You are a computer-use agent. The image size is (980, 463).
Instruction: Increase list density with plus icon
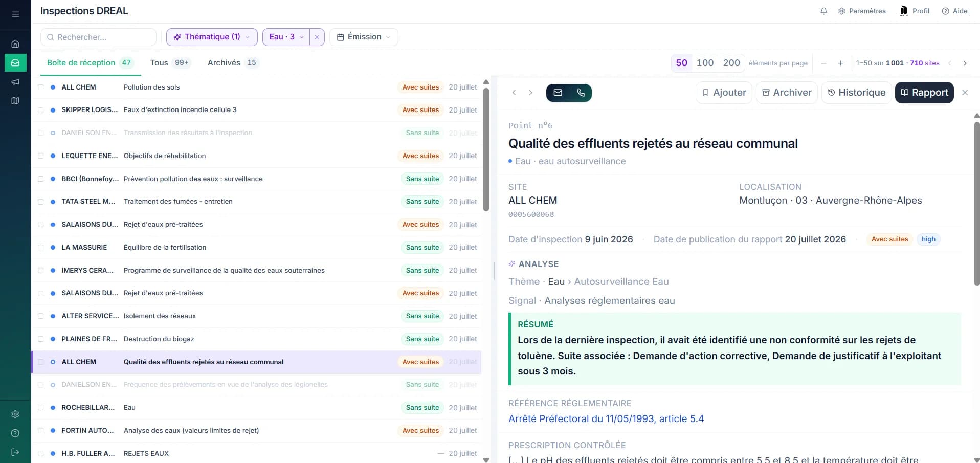click(840, 63)
